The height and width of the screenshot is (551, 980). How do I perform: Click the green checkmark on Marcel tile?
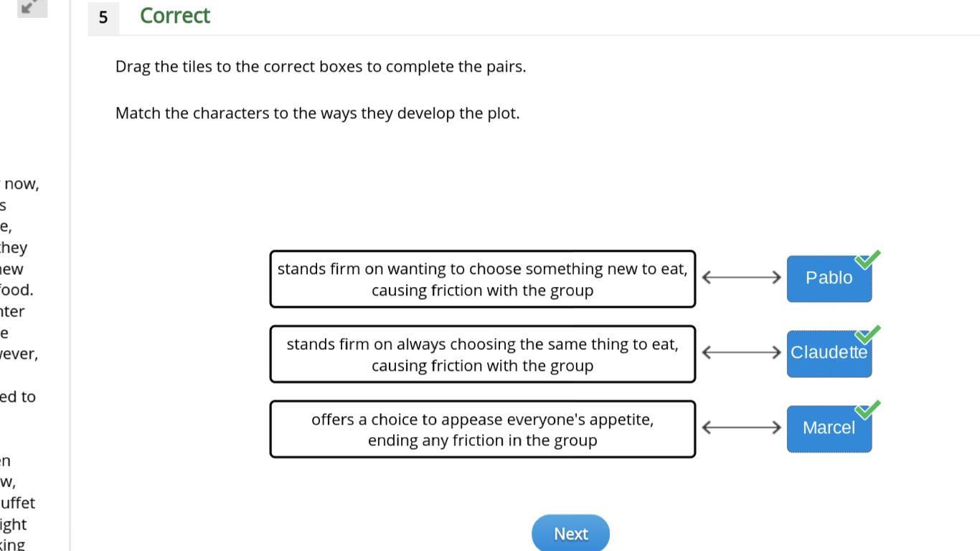coord(867,410)
